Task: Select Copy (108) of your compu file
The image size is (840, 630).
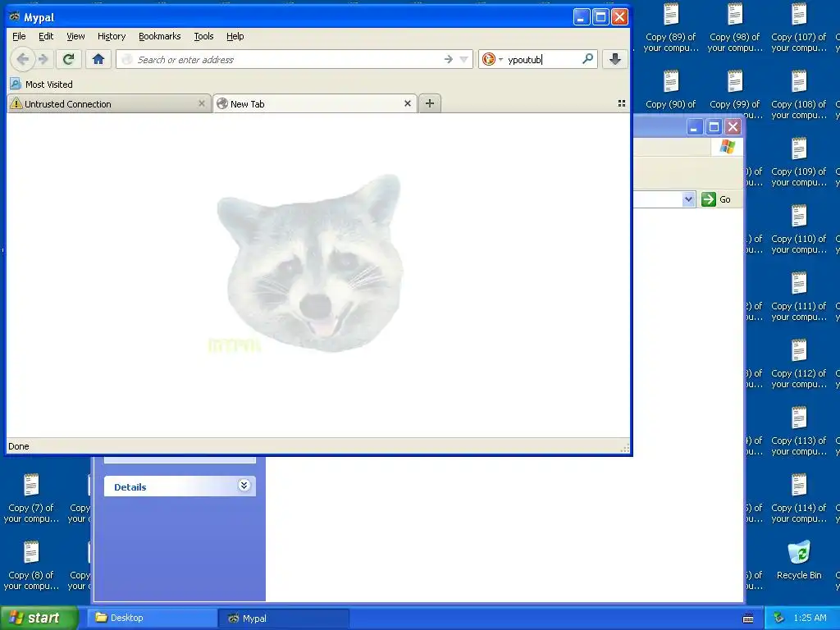Action: click(x=799, y=94)
